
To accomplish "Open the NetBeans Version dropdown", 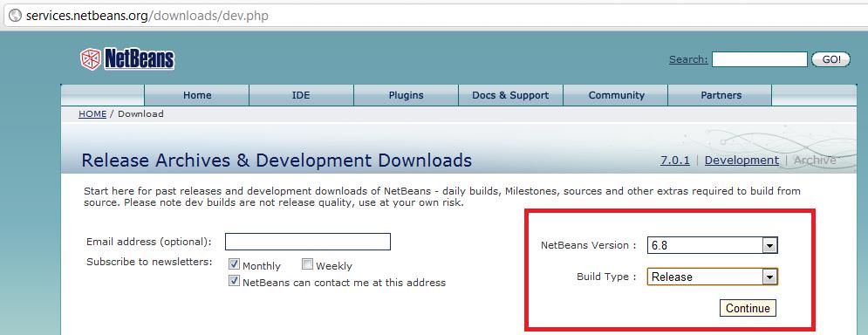I will (x=713, y=245).
